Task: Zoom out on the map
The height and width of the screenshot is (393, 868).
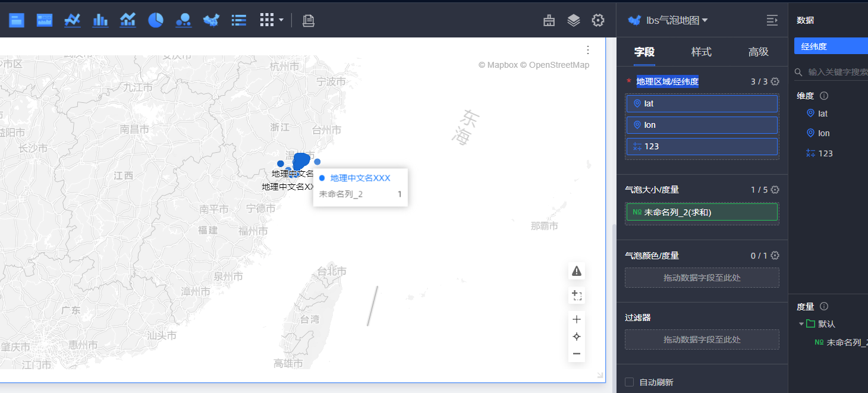Action: [576, 354]
